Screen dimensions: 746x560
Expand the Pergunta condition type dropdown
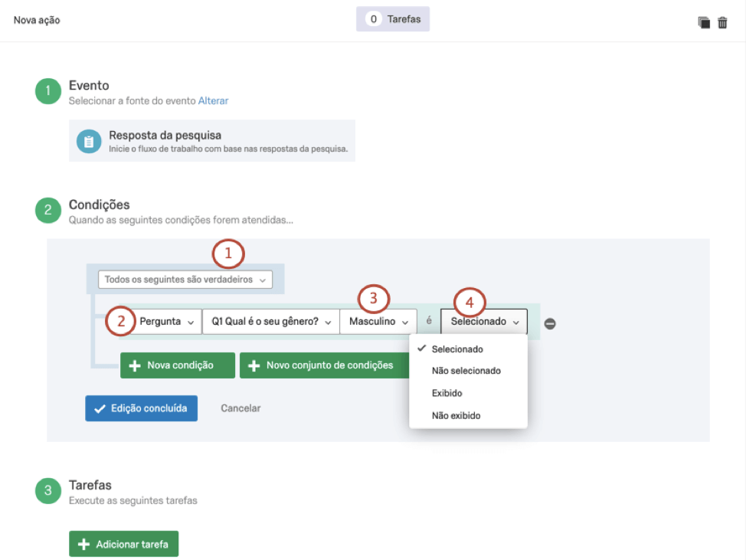pos(165,322)
